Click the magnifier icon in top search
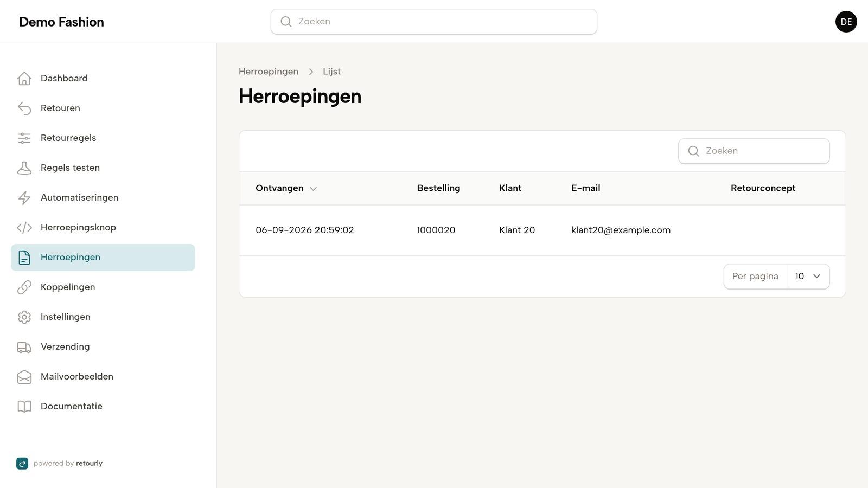 pos(286,22)
